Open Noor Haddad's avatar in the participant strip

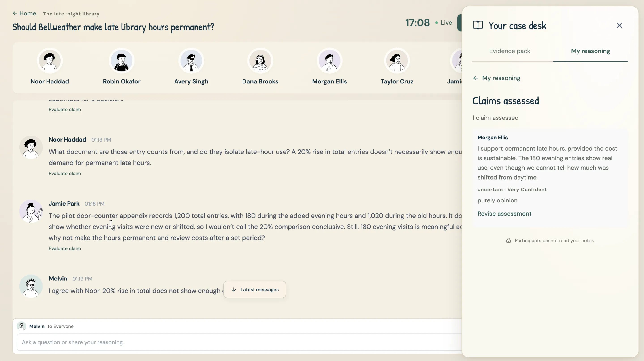50,61
